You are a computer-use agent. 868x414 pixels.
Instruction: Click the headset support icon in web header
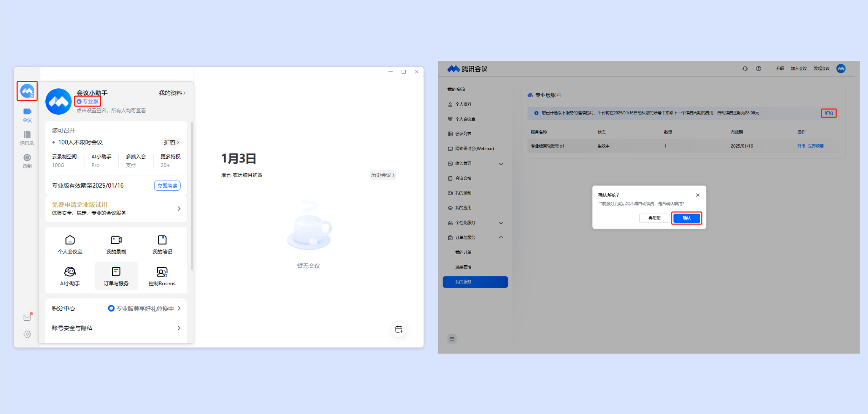745,69
